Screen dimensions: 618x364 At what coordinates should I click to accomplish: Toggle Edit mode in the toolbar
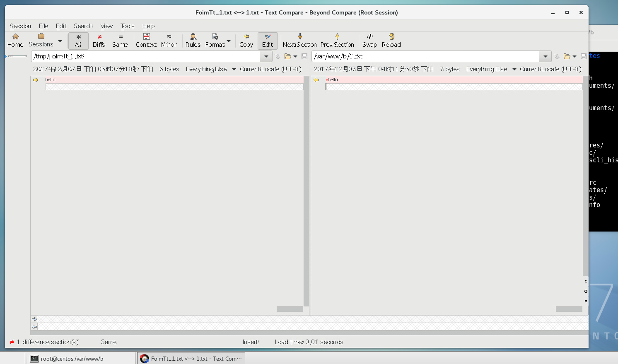pos(268,41)
